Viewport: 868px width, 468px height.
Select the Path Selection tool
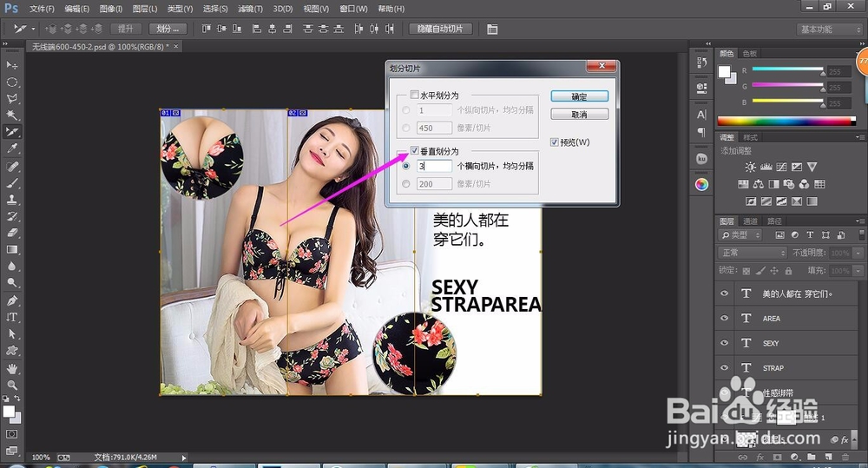[x=11, y=334]
